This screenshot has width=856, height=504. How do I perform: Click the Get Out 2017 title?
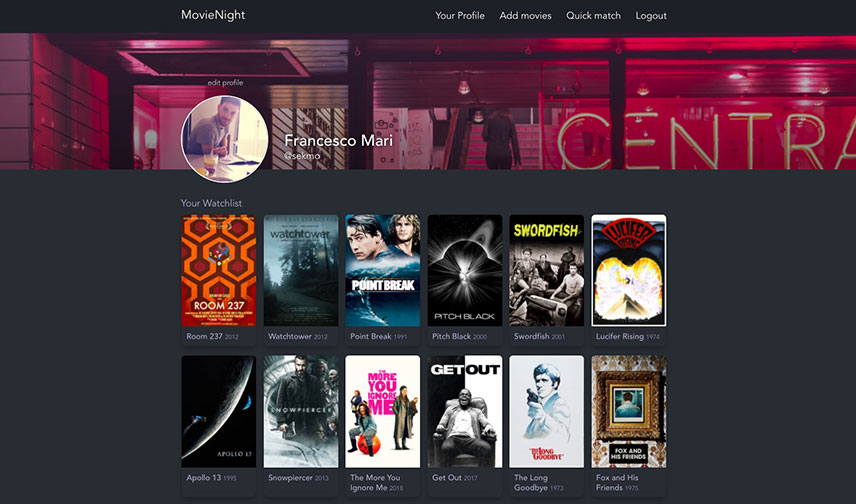point(455,477)
